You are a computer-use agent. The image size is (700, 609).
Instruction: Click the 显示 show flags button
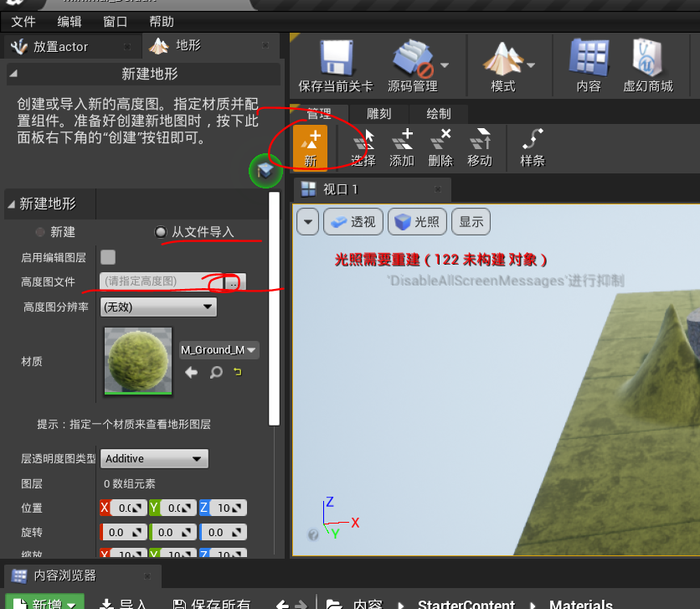[471, 221]
